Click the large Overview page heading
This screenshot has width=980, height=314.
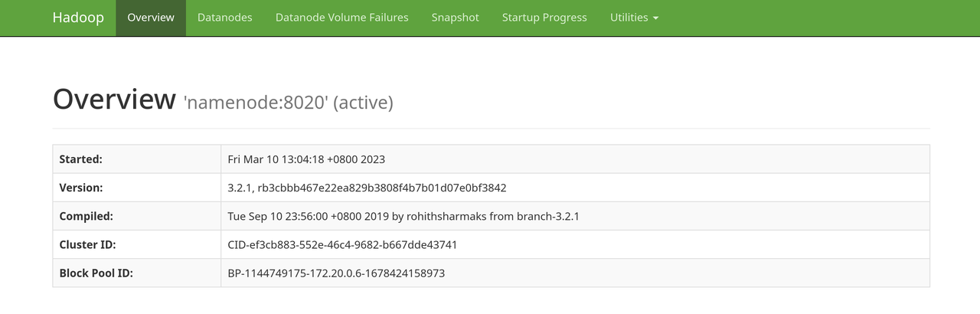click(114, 100)
